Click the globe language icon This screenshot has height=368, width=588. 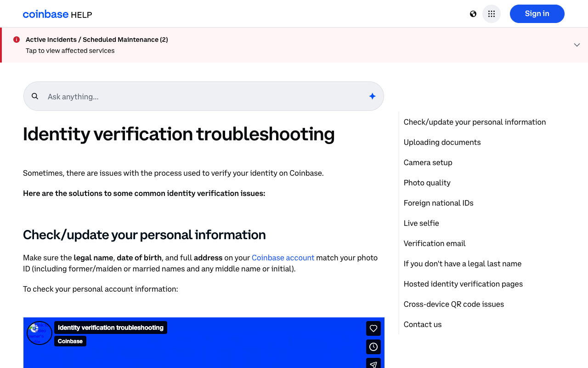pyautogui.click(x=473, y=14)
